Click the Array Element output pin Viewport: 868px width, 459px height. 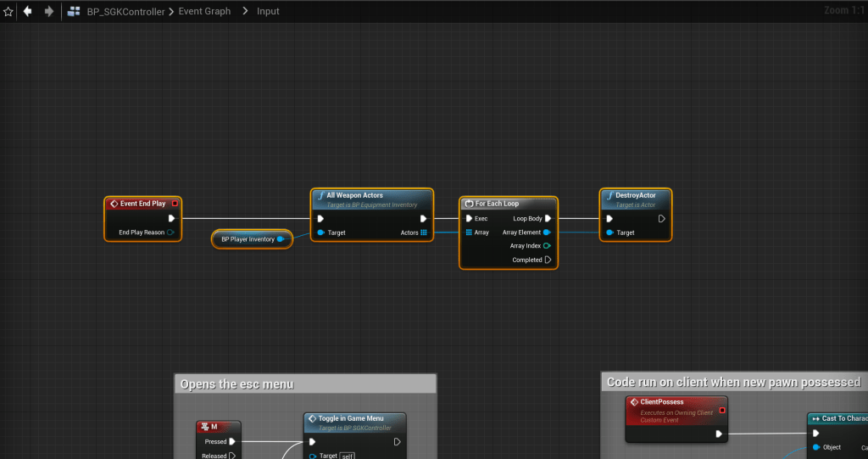pos(547,232)
